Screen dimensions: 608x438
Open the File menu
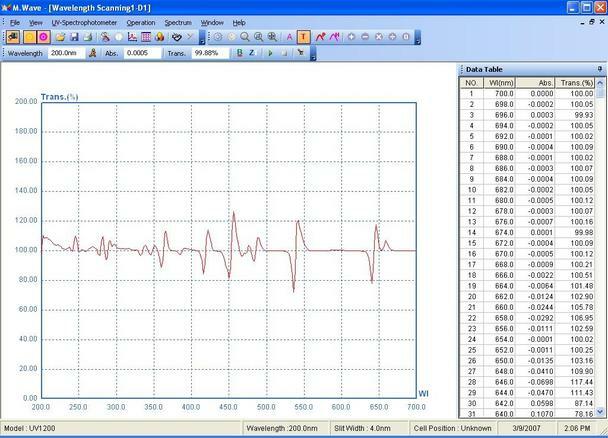tap(15, 22)
